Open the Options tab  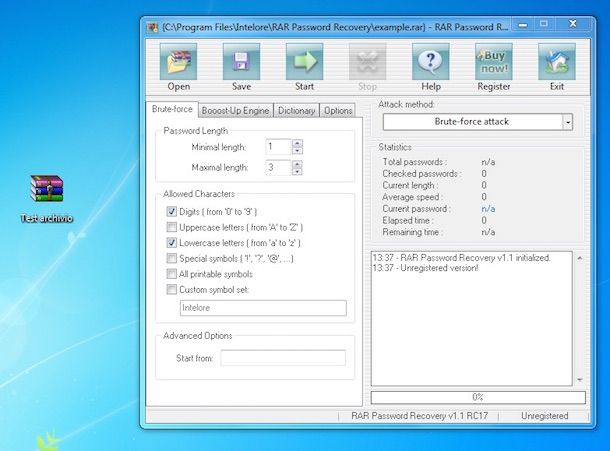338,111
